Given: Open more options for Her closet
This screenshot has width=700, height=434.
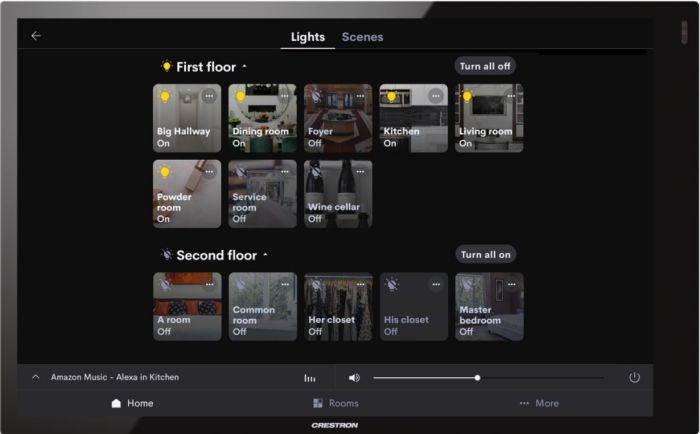Looking at the screenshot, I should 361,284.
